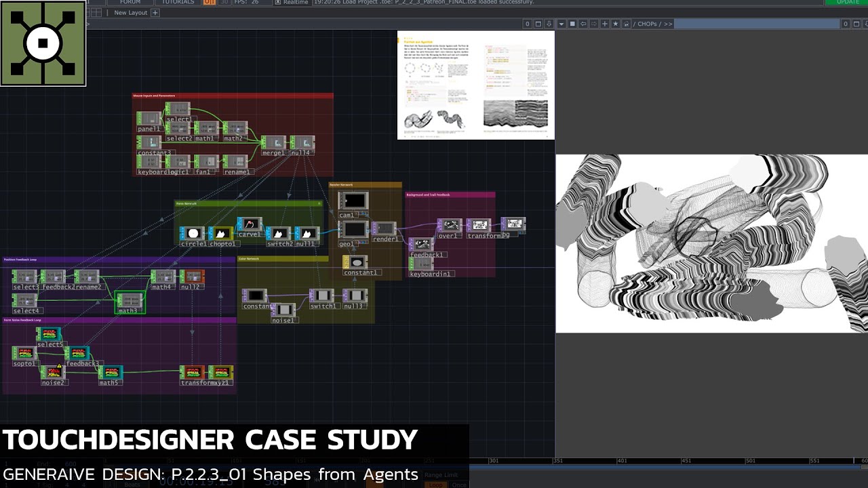Select the switch2 node
This screenshot has height=488, width=868.
[x=278, y=234]
